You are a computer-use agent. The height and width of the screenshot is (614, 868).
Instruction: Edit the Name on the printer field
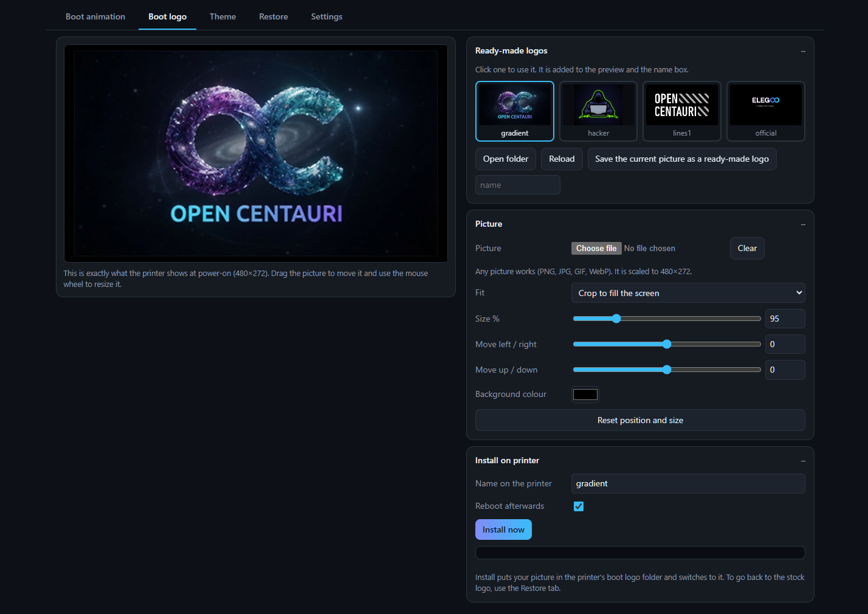click(x=688, y=483)
